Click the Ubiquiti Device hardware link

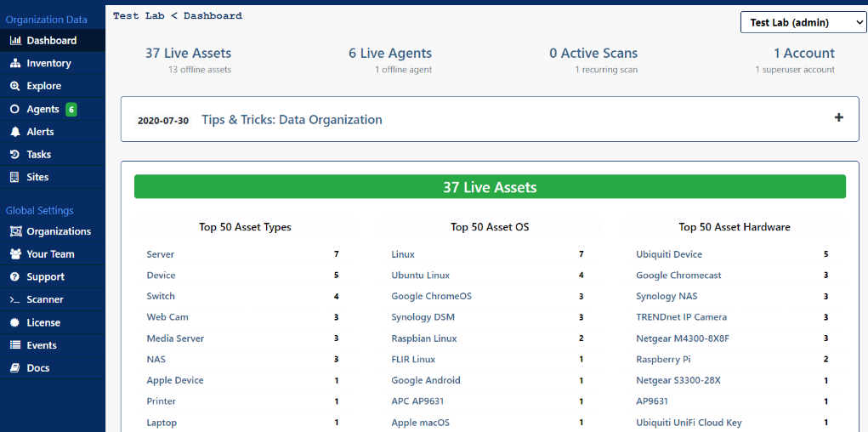pyautogui.click(x=669, y=254)
